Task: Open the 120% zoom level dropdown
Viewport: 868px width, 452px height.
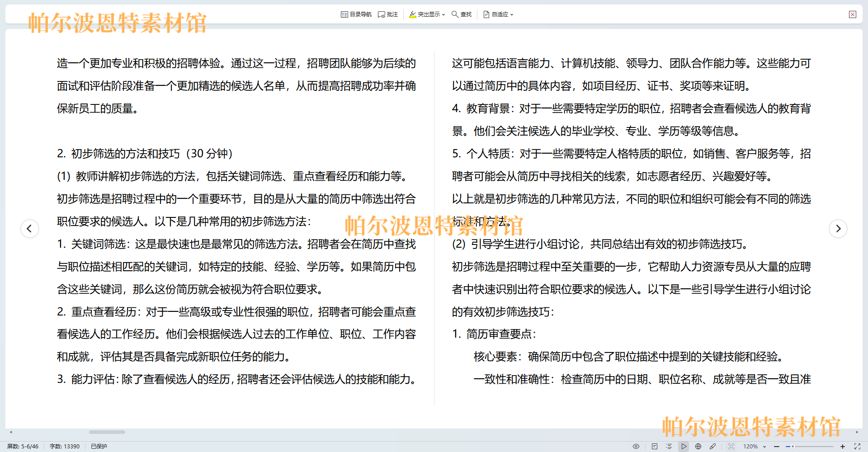Action: [x=755, y=446]
